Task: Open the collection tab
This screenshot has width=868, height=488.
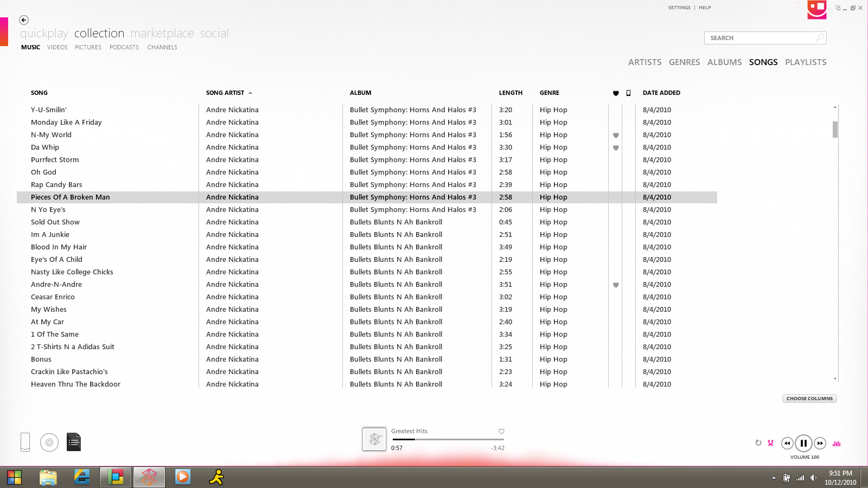Action: pos(99,34)
